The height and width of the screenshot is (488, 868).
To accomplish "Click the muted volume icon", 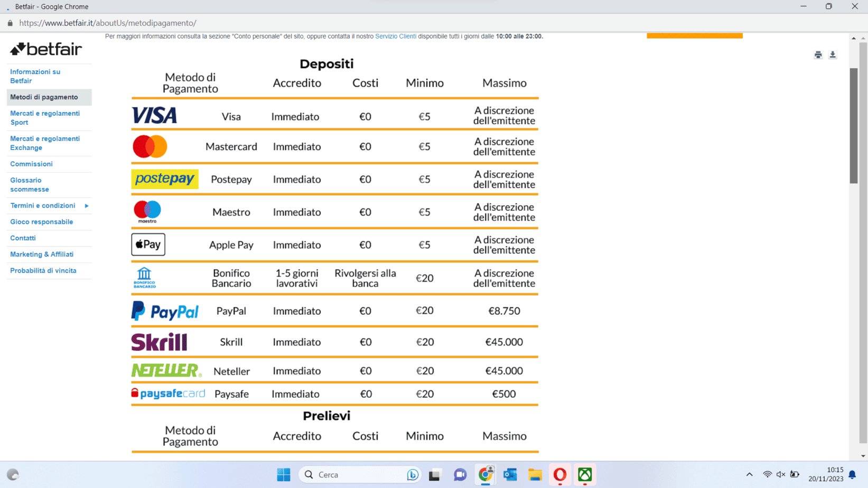I will click(x=781, y=475).
